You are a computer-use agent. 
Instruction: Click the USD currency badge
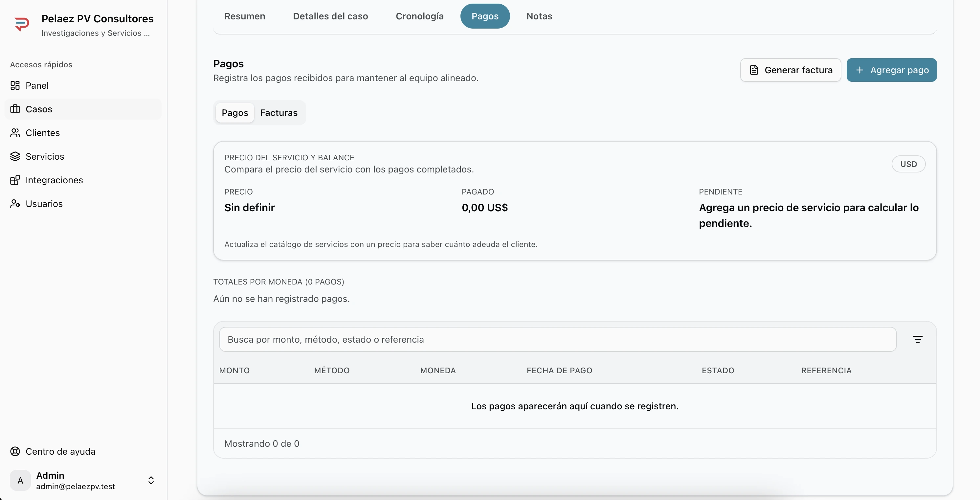[908, 164]
